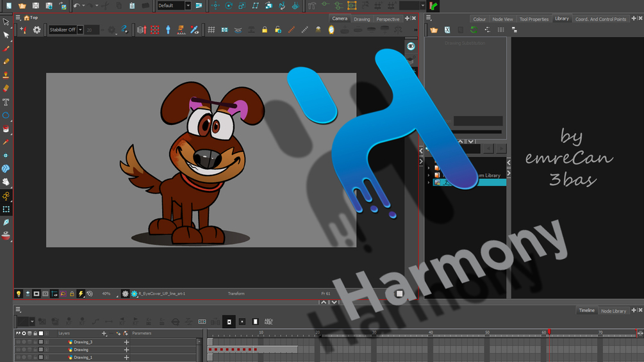The height and width of the screenshot is (362, 644).
Task: Toggle the eye view-mode button in Camera view
Action: pyautogui.click(x=411, y=46)
